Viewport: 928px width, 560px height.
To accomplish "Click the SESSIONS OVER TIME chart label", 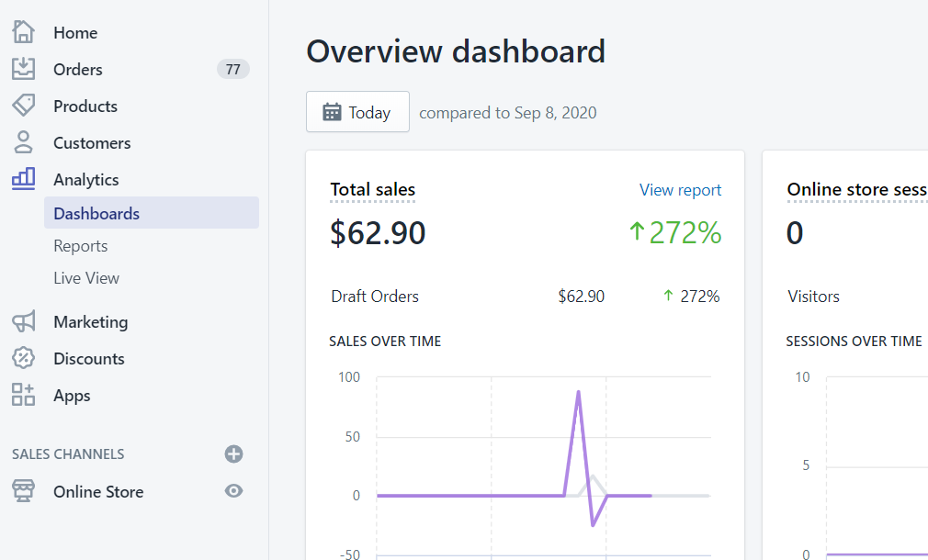I will [854, 342].
